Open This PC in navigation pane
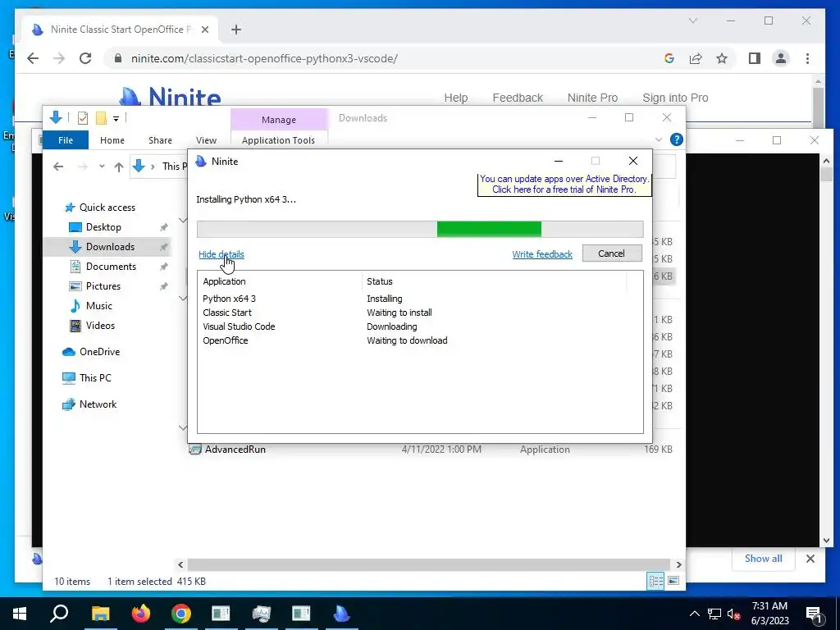This screenshot has width=840, height=630. pos(95,378)
